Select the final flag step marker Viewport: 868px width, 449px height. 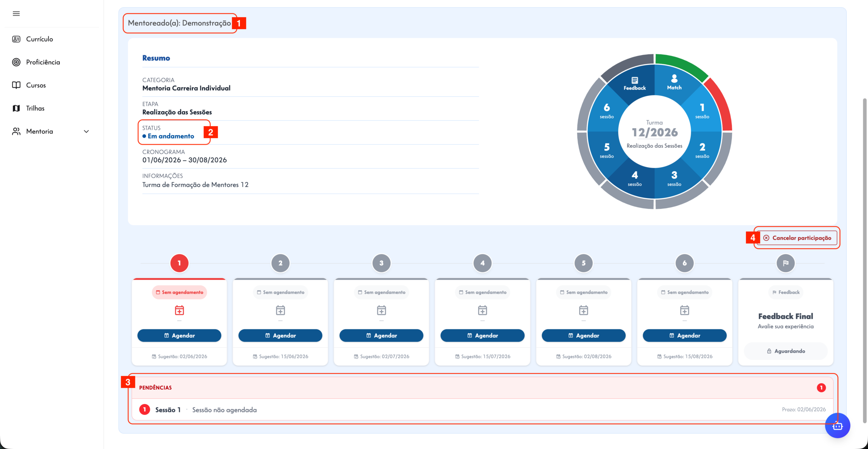click(x=786, y=263)
